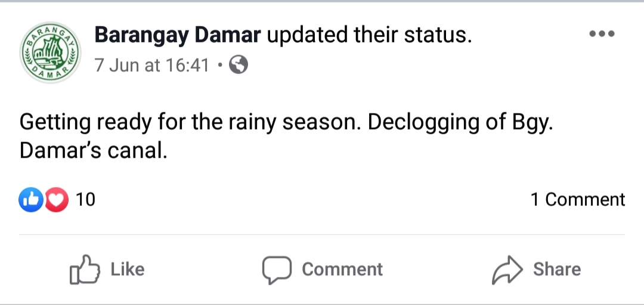Open the post timestamp 7 Jun at 16:41
This screenshot has width=644, height=305.
152,64
